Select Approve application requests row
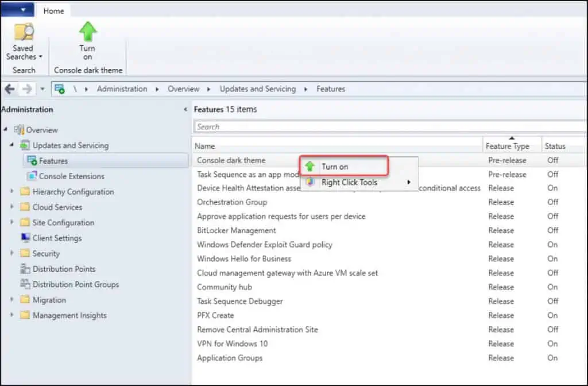 coord(389,216)
